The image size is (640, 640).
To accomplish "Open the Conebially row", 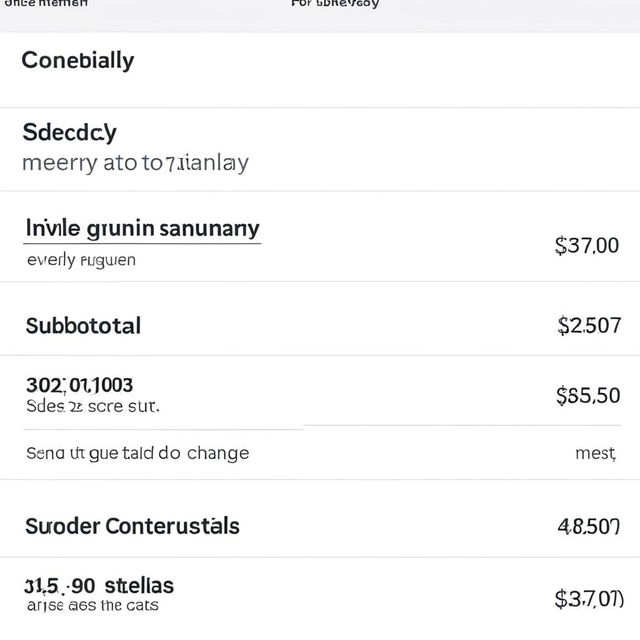I will [x=320, y=70].
